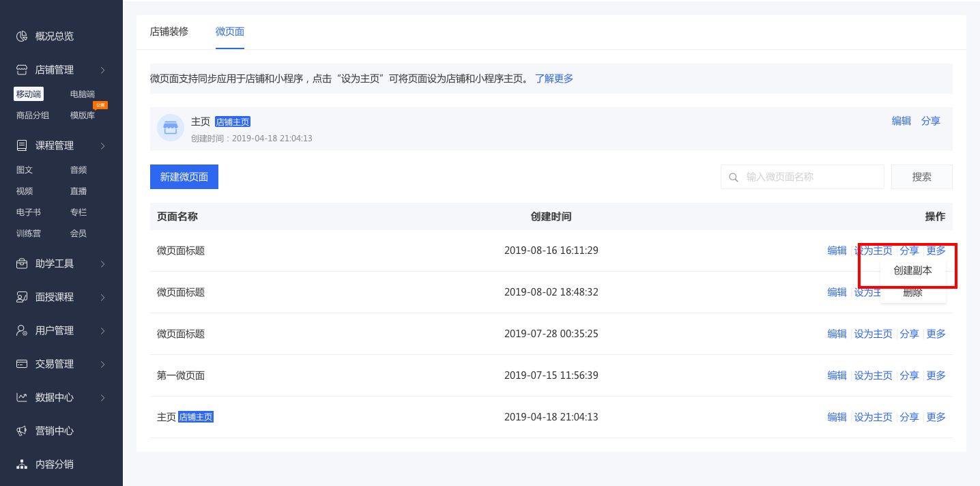Image resolution: width=980 pixels, height=486 pixels.
Task: Select 创建副本 from the dropdown menu
Action: coord(912,271)
